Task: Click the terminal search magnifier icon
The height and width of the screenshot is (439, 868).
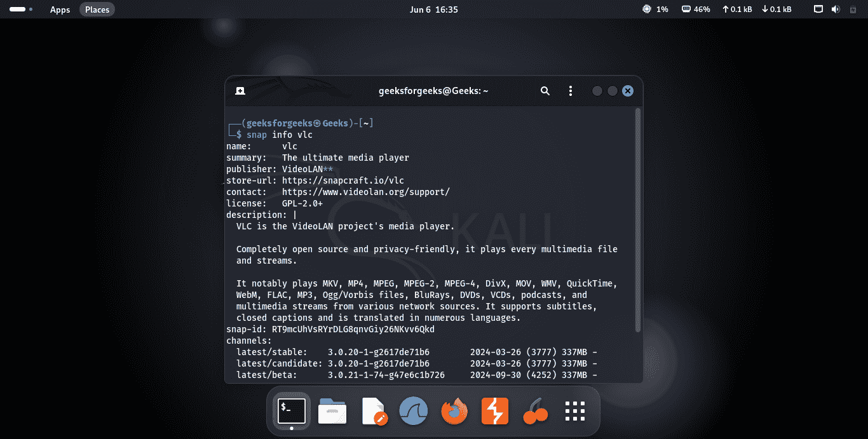Action: point(545,91)
